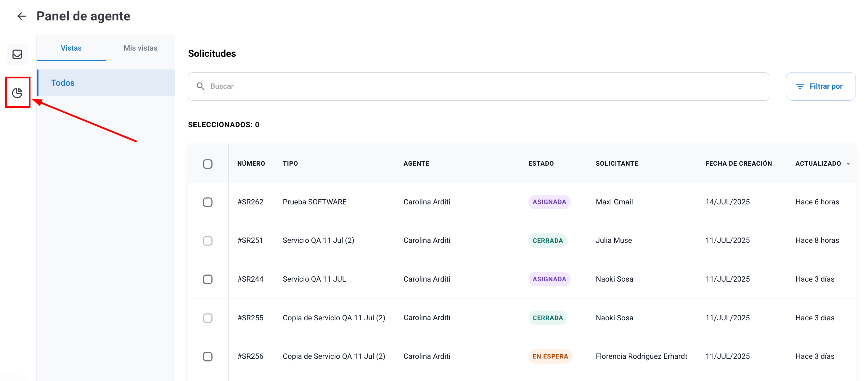Select the Vistas tab
The height and width of the screenshot is (381, 868).
pyautogui.click(x=71, y=48)
